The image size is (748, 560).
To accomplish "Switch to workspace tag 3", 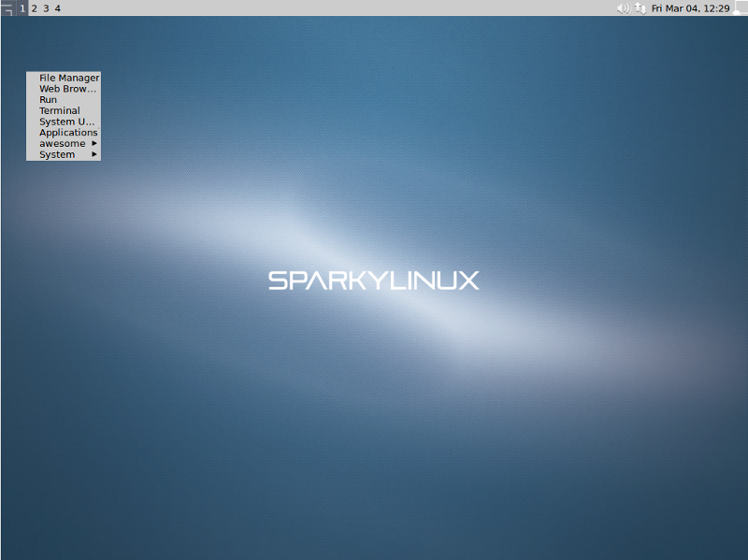I will pos(46,8).
